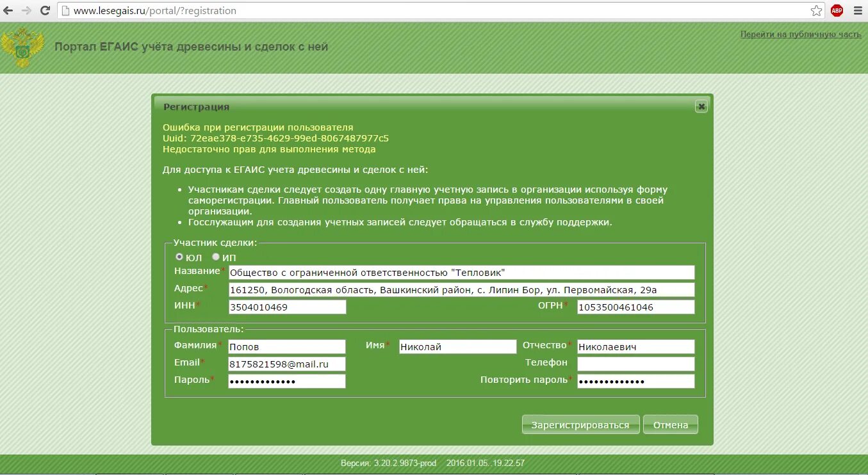The image size is (868, 475).
Task: Click the Отчество input field
Action: pyautogui.click(x=635, y=346)
